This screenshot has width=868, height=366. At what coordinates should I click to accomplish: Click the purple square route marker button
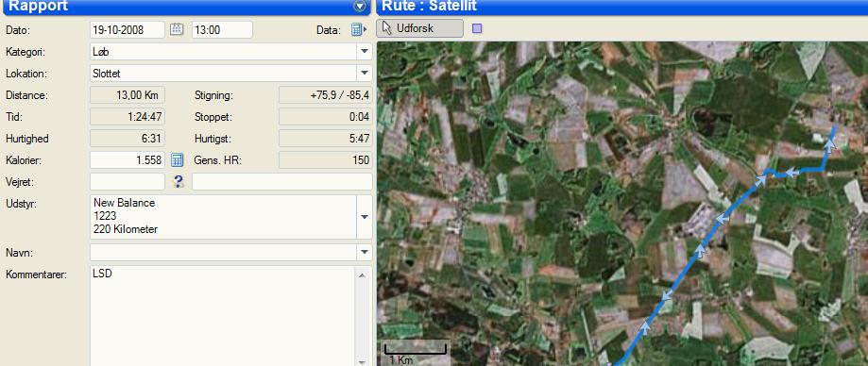pyautogui.click(x=477, y=28)
